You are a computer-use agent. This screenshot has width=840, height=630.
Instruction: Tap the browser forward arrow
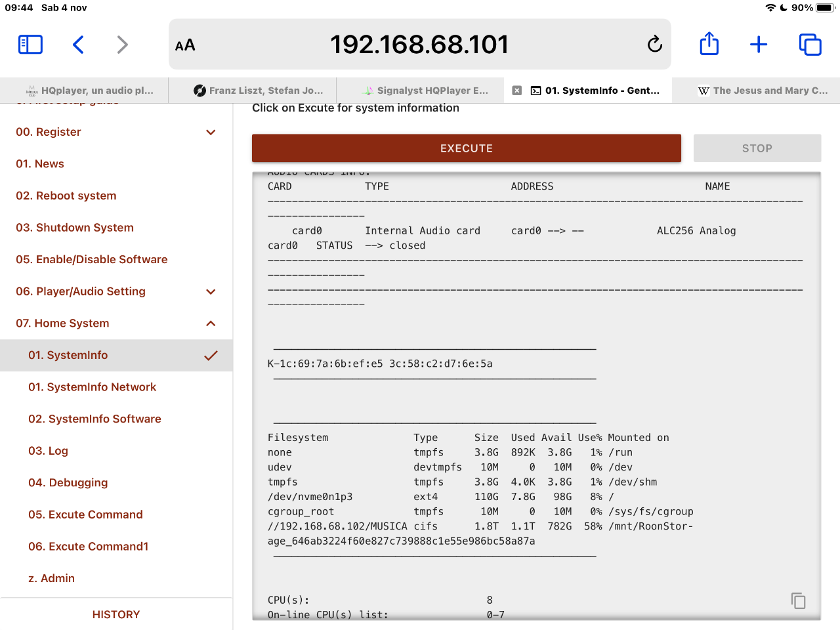(x=122, y=45)
